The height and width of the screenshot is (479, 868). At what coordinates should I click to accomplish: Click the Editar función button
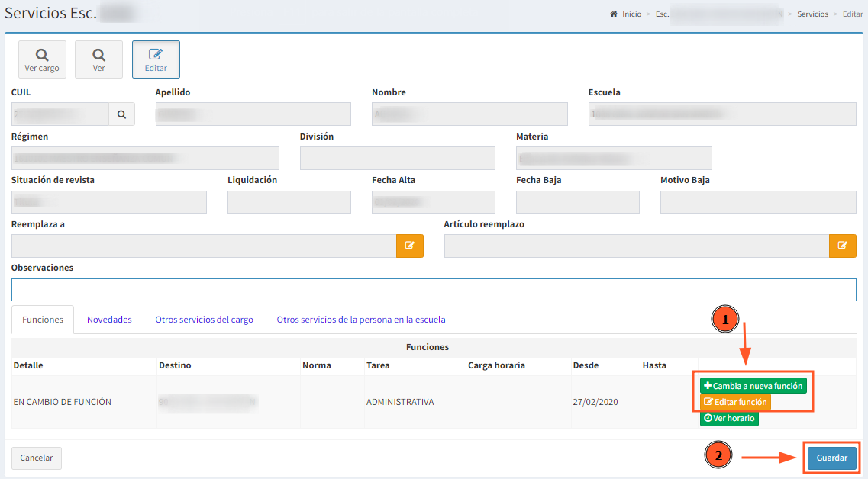click(735, 402)
